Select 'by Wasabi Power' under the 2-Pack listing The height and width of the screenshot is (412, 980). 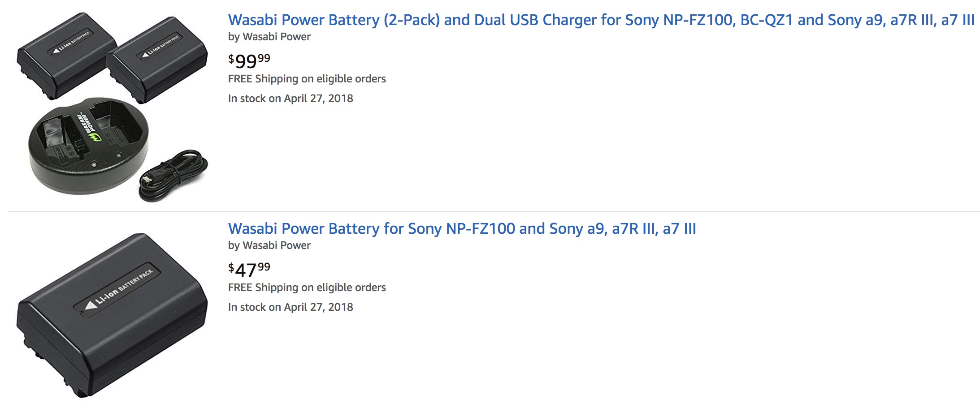coord(269,37)
